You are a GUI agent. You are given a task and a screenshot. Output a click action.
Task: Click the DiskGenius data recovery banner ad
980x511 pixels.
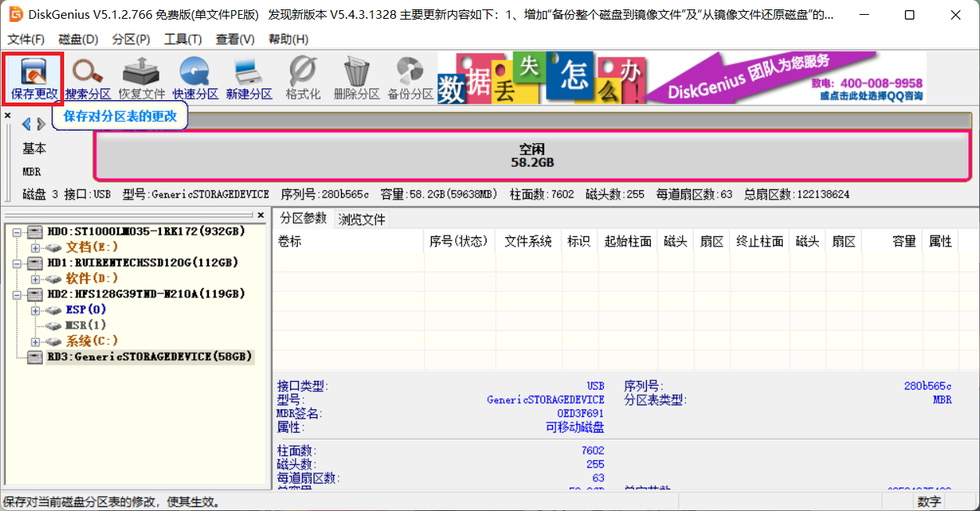click(x=680, y=77)
